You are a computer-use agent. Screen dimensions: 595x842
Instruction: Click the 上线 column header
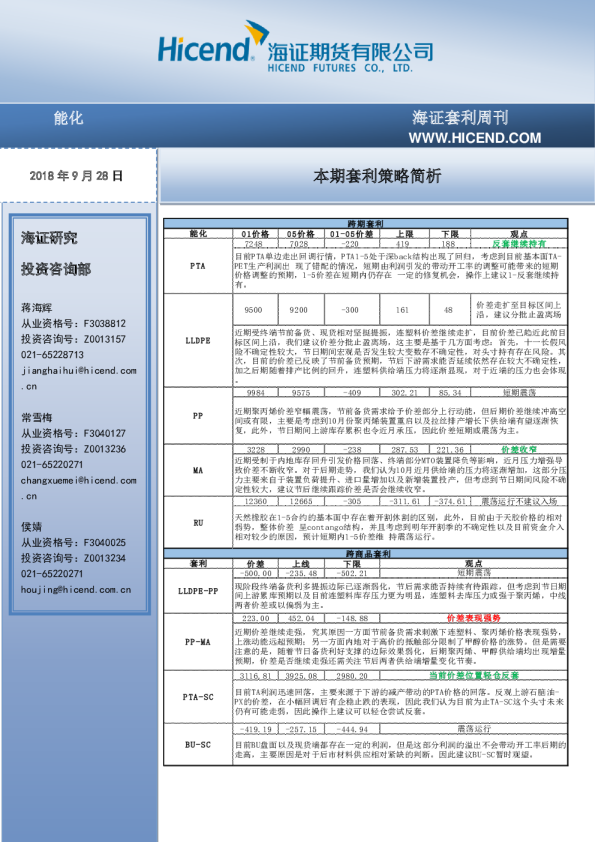coord(301,564)
